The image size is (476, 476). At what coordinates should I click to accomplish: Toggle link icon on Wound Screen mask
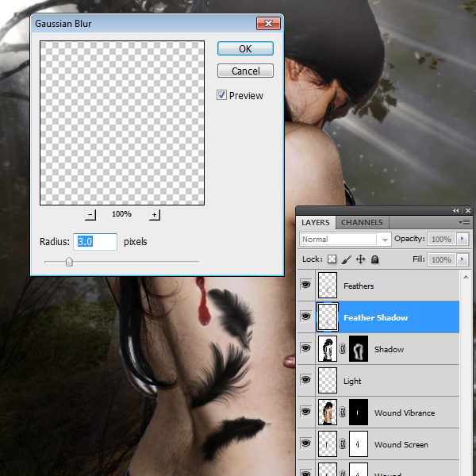click(343, 443)
